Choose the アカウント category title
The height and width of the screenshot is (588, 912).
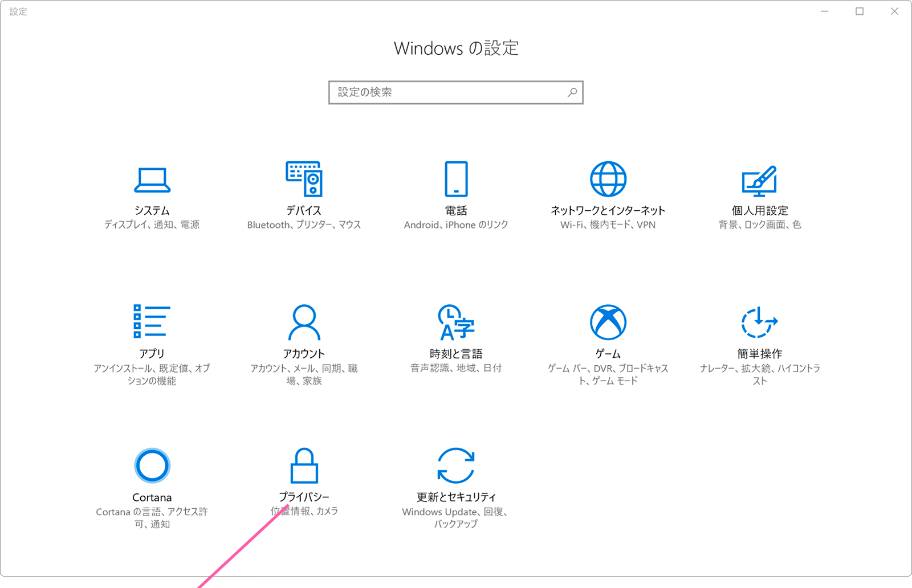[304, 354]
